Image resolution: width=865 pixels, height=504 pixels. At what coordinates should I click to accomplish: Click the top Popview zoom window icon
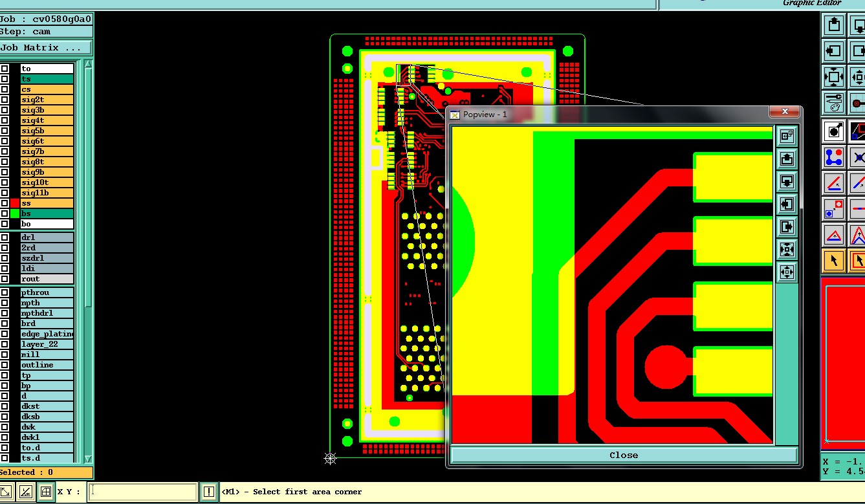point(787,137)
